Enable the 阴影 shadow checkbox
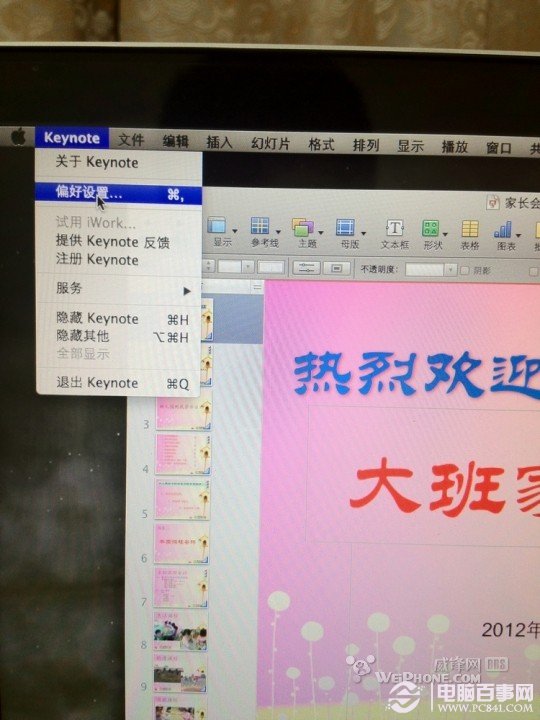Viewport: 540px width, 720px height. click(465, 271)
